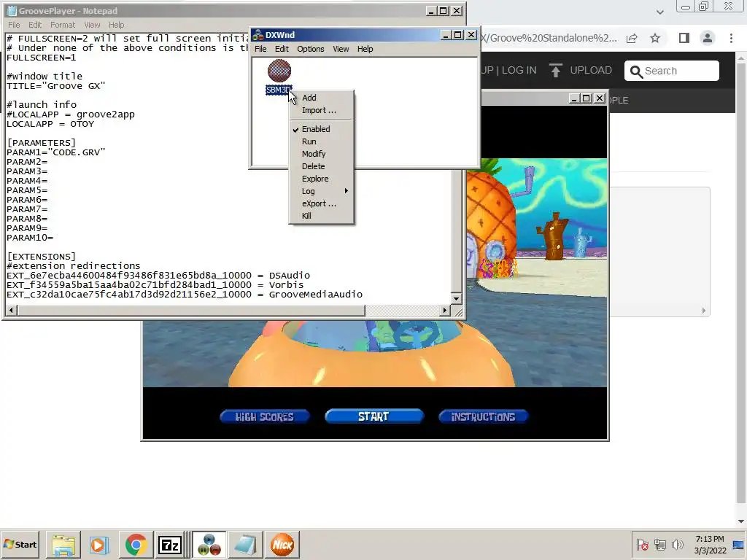Switch to Chrome taskbar icon
Image resolution: width=747 pixels, height=560 pixels.
(x=136, y=544)
